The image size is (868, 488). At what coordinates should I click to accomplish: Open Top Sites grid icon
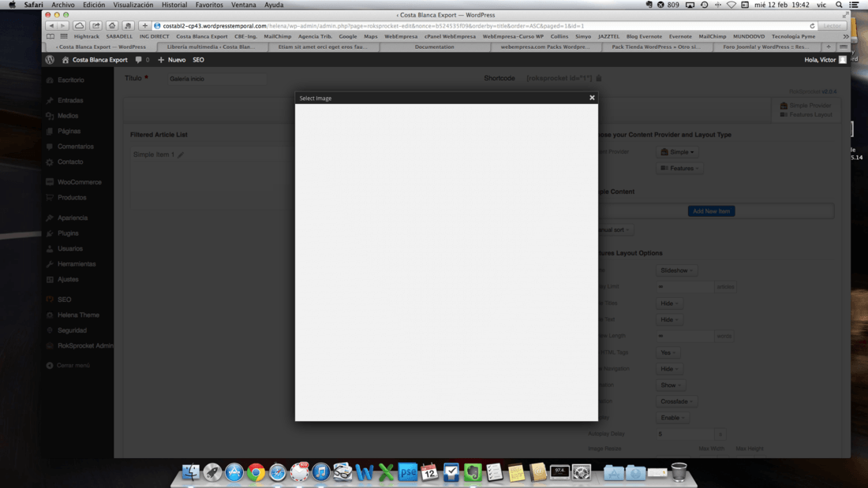pyautogui.click(x=64, y=36)
